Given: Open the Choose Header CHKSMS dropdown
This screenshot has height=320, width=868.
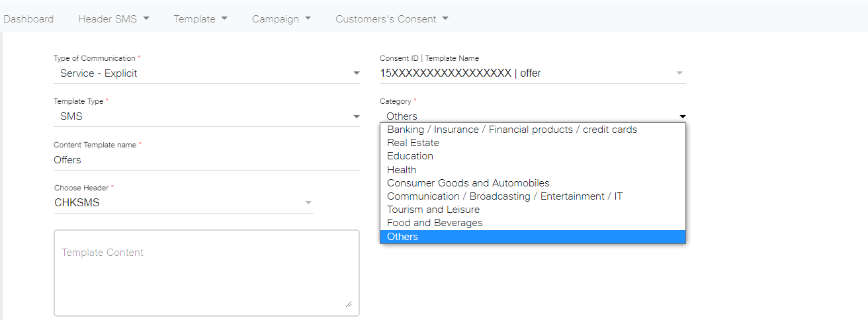Looking at the screenshot, I should (184, 203).
